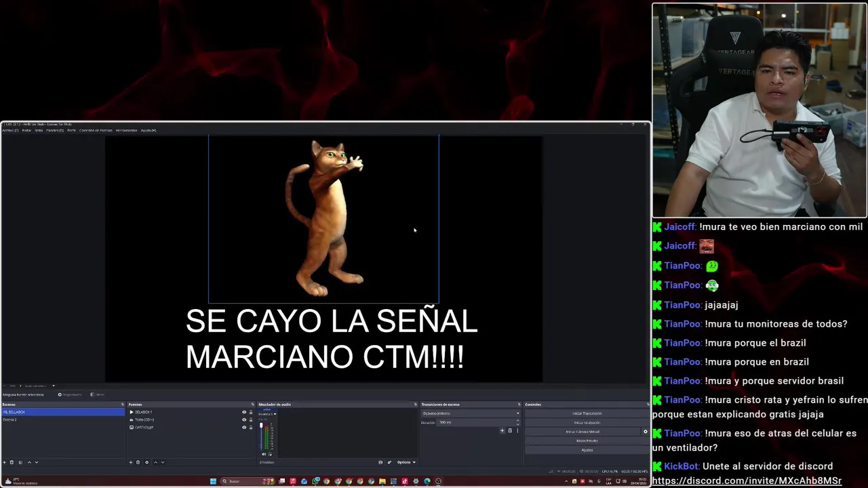The image size is (868, 488).
Task: Mute the audio mixer channel speaker icon
Action: (264, 454)
